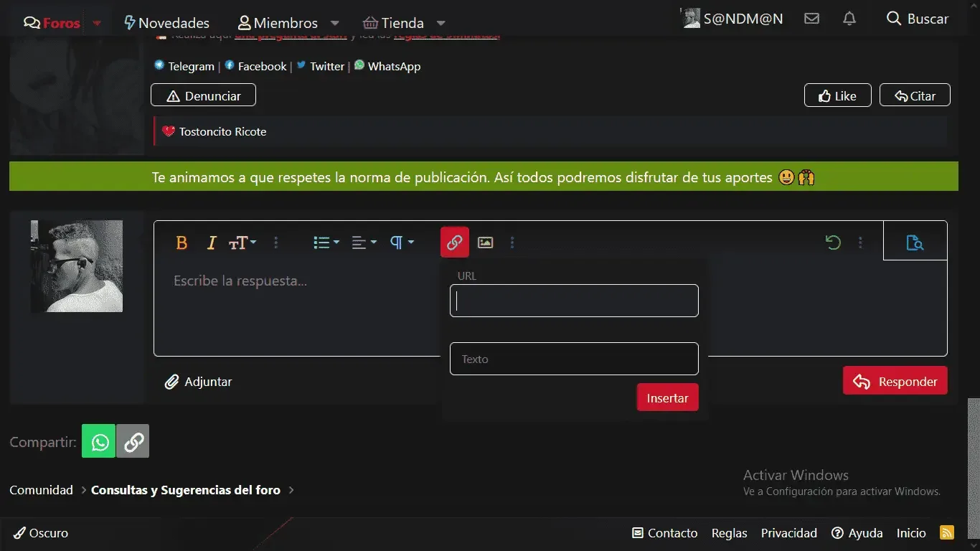Click the URL input field

point(574,301)
